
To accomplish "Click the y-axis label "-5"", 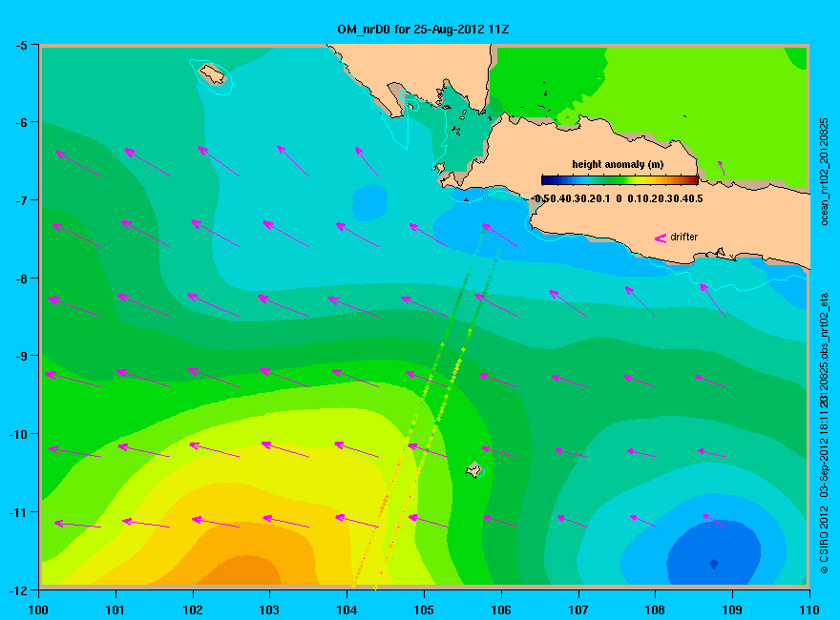I will 21,45.
